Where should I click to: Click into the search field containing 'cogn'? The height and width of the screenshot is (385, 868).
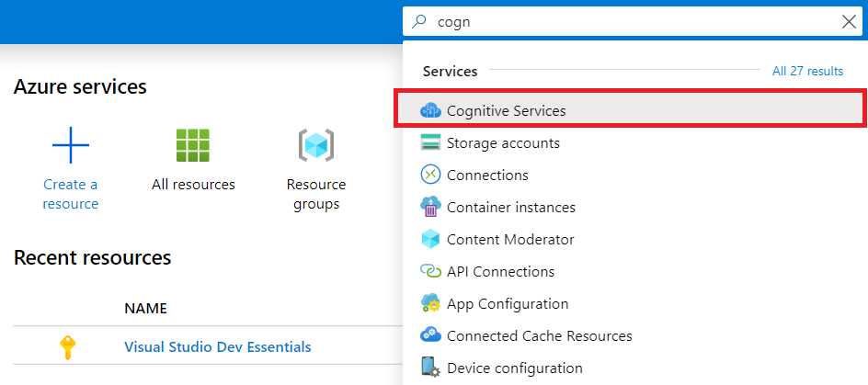pyautogui.click(x=632, y=21)
